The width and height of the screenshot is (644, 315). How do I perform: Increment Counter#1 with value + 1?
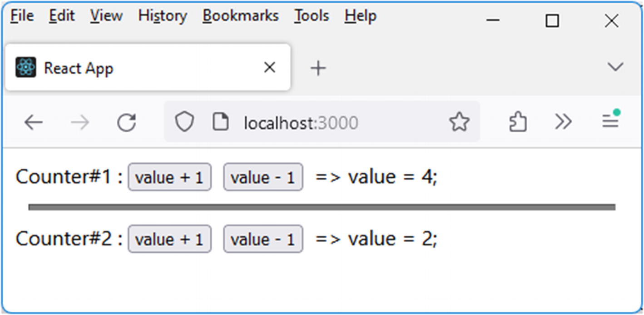click(x=169, y=177)
